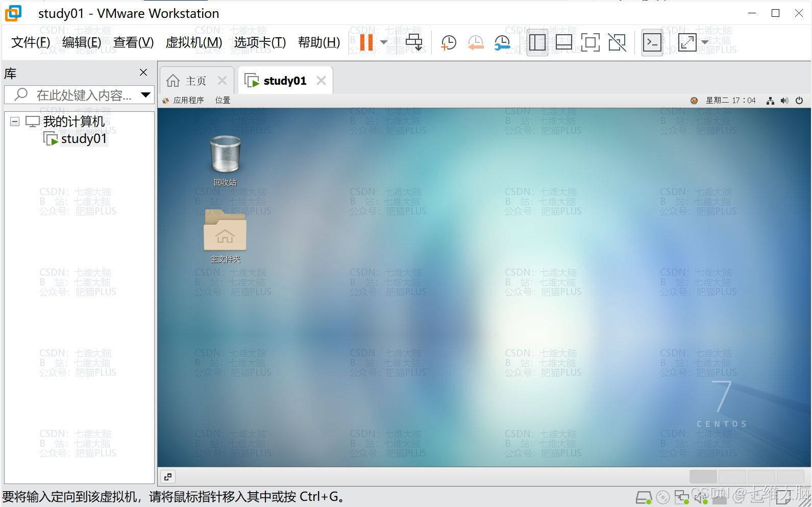Viewport: 812px width, 507px height.
Task: Click the network adapter device status icon
Action: point(681,497)
